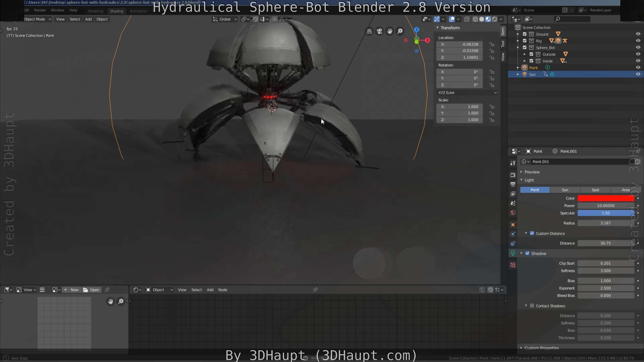Open the Help menu

coord(73,10)
